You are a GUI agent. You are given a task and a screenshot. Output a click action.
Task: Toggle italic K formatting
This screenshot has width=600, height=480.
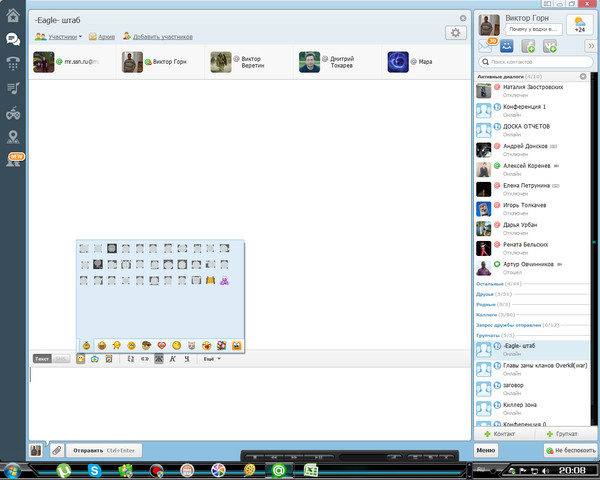173,359
